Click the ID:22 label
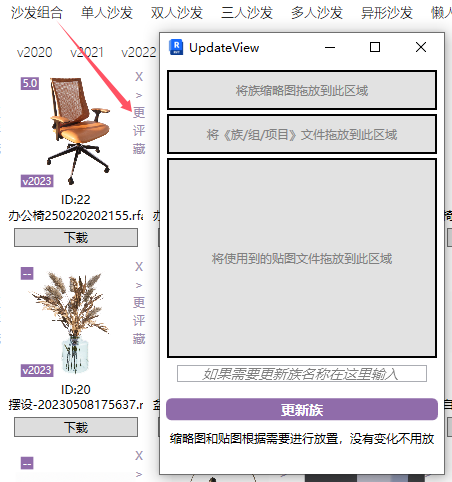 pyautogui.click(x=76, y=200)
